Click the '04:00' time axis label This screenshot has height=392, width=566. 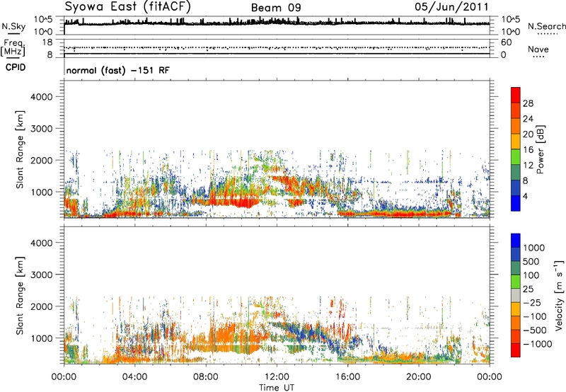coord(134,377)
